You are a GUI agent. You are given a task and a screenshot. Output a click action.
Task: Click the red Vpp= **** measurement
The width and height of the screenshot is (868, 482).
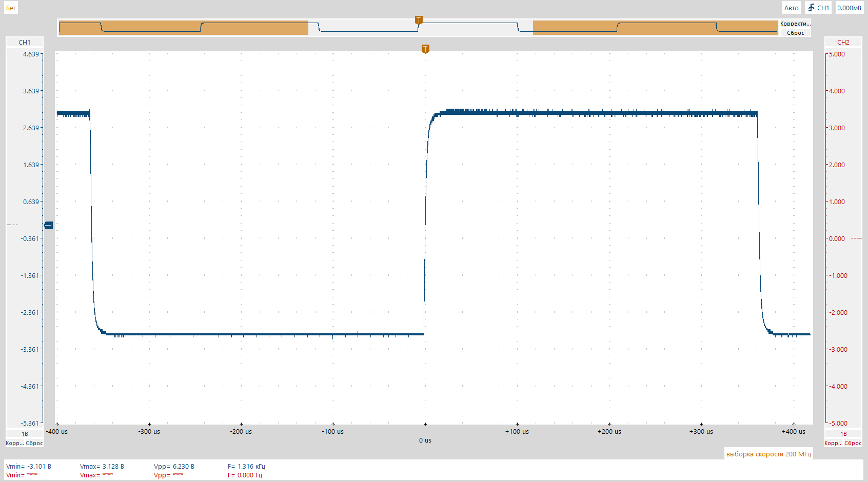click(168, 475)
